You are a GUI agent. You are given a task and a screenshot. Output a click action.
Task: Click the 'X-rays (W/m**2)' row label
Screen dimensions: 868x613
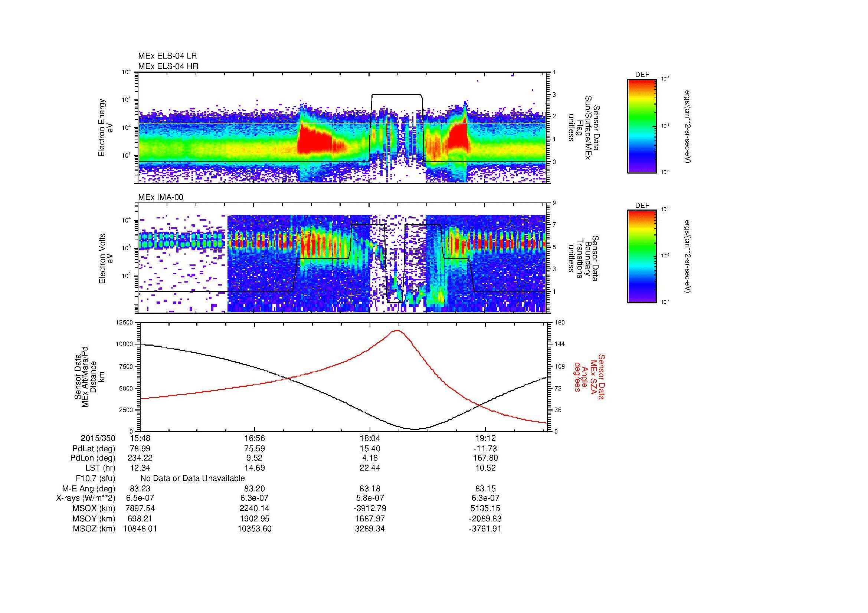(x=85, y=498)
